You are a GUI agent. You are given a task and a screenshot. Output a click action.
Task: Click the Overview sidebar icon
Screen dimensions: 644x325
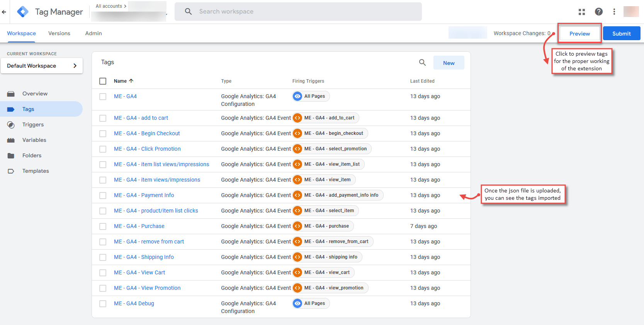pos(11,94)
